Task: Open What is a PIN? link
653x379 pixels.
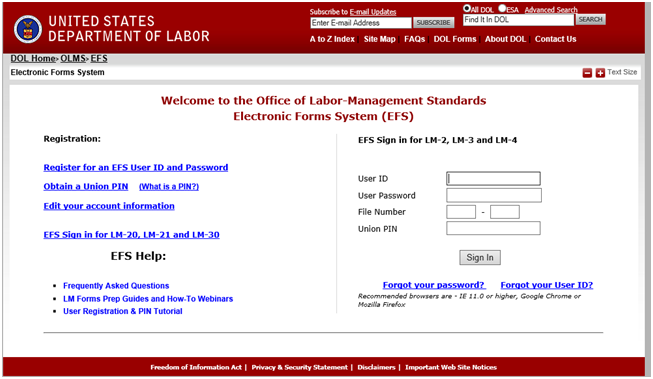Action: coord(169,187)
